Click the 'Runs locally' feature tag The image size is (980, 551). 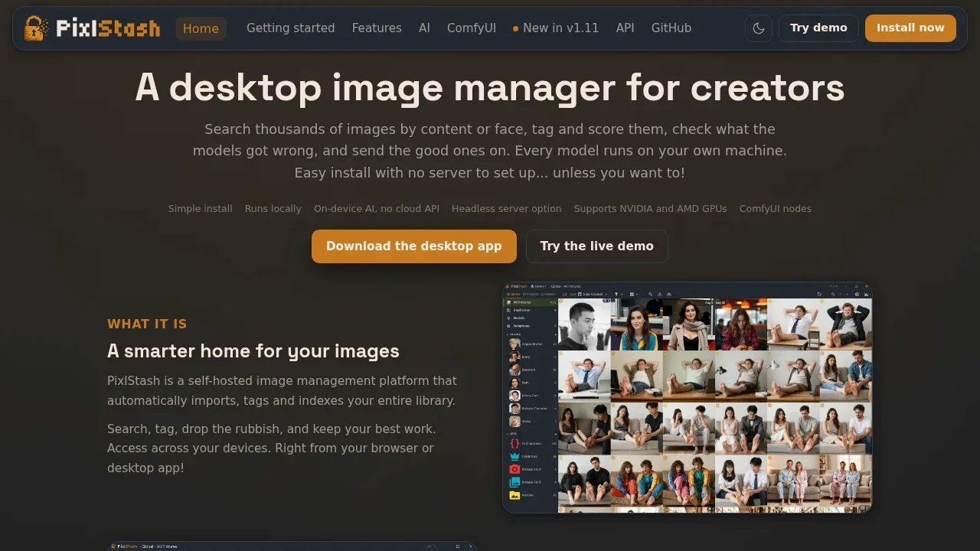(273, 209)
